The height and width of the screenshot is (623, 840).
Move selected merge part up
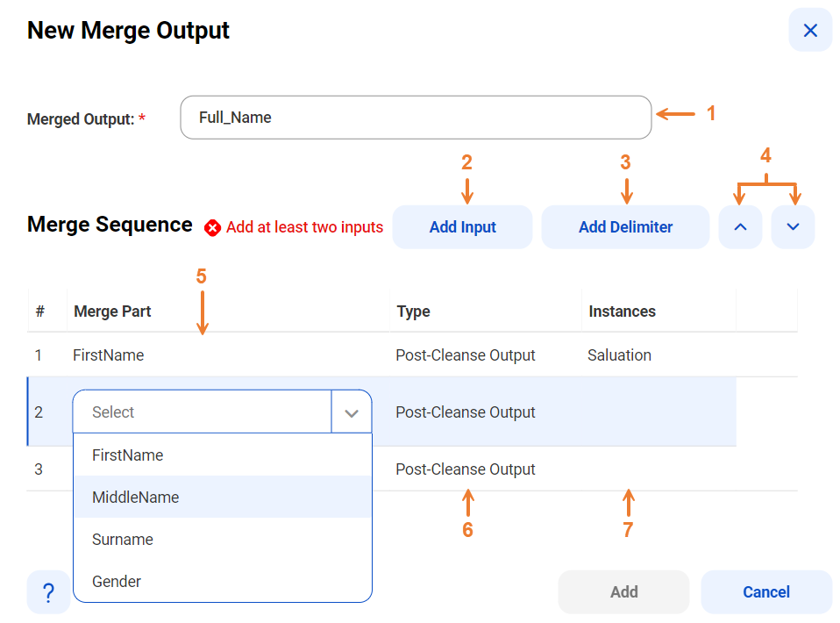[740, 226]
